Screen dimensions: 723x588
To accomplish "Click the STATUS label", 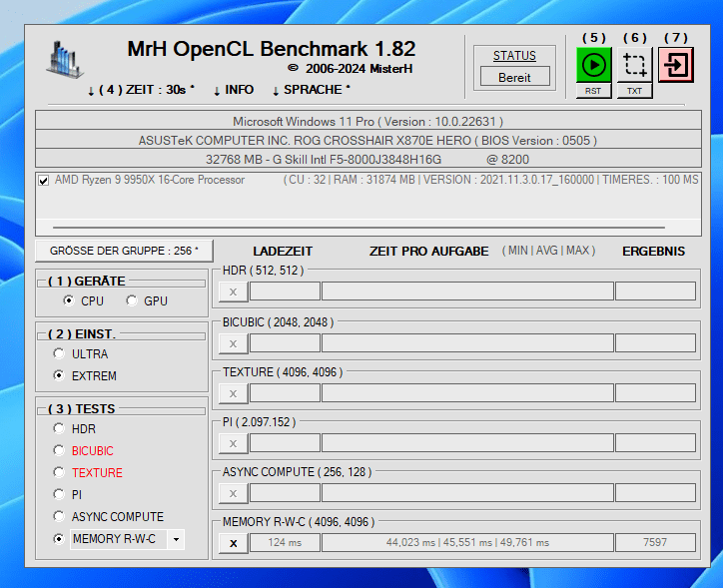I will (514, 56).
